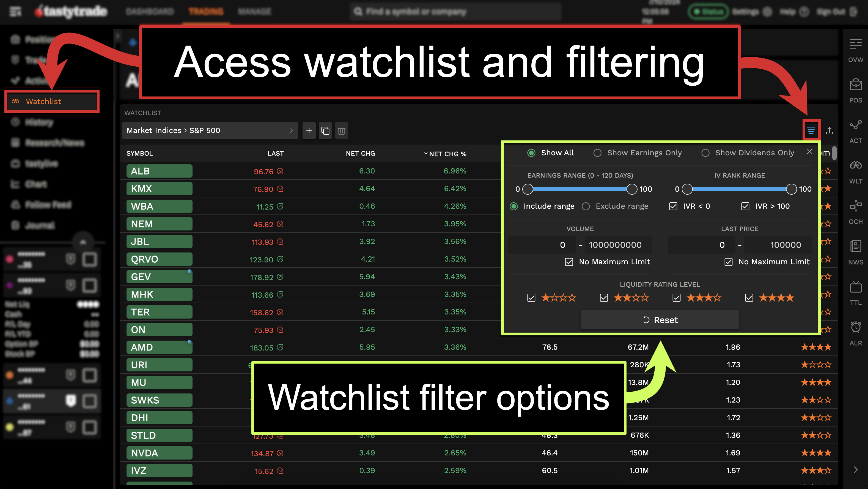Open the watchlist filter icon
Image resolution: width=868 pixels, height=489 pixels.
811,130
